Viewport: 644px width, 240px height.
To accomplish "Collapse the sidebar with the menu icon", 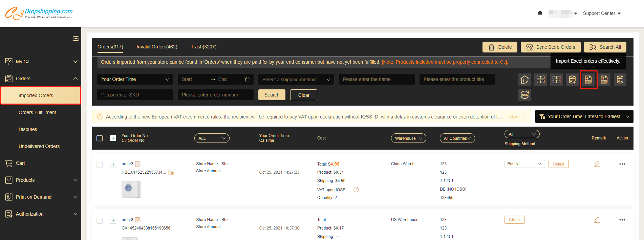I will point(76,39).
